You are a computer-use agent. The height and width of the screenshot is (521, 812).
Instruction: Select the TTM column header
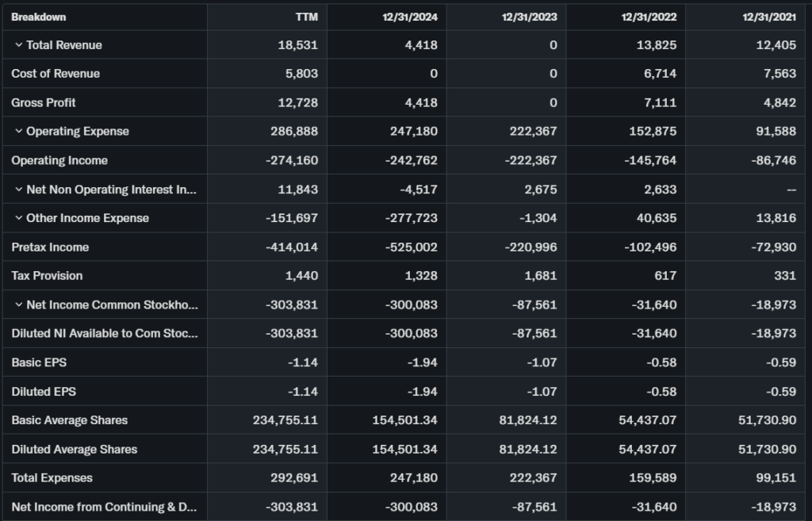(306, 17)
